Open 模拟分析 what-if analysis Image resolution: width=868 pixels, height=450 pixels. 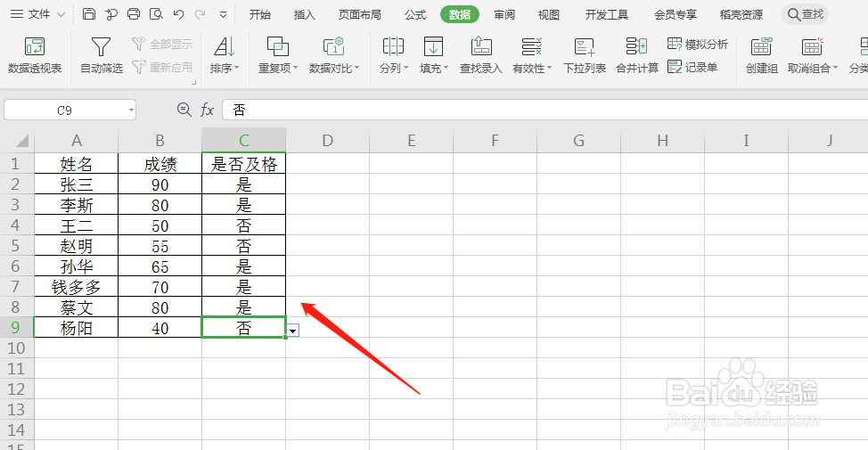698,44
